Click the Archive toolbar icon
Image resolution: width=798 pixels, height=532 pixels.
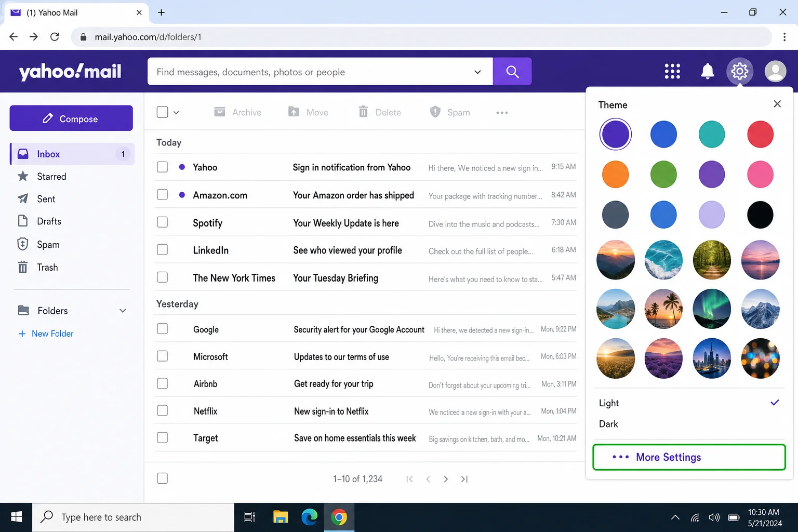(220, 112)
